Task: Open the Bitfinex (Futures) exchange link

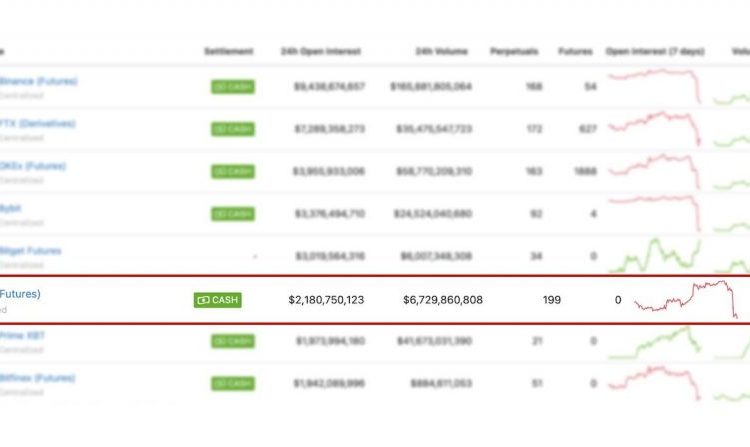Action: point(37,378)
